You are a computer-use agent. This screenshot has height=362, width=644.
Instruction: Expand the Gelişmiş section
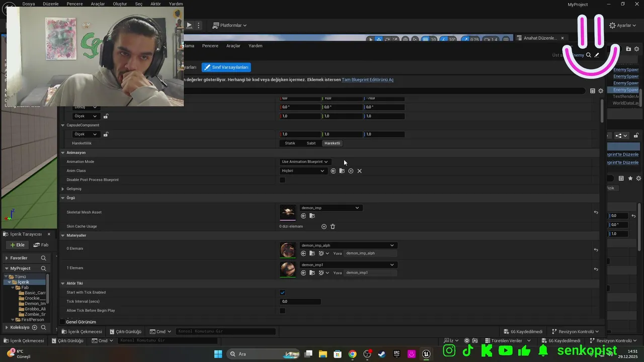pos(63,189)
